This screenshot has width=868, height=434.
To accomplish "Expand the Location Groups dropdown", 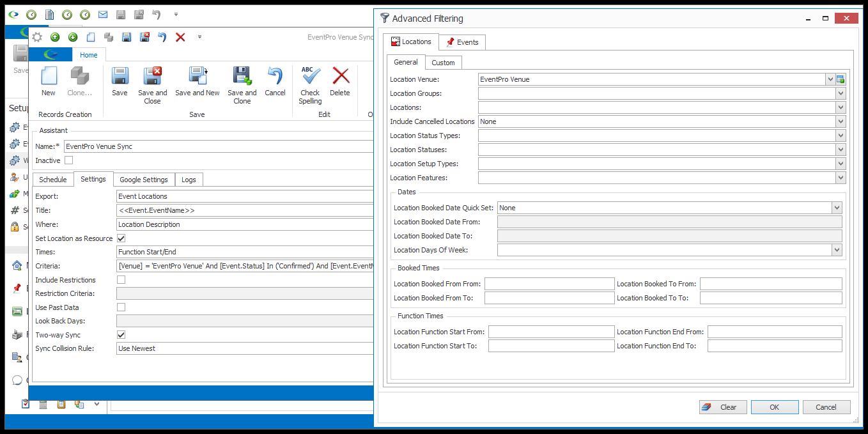I will 841,93.
